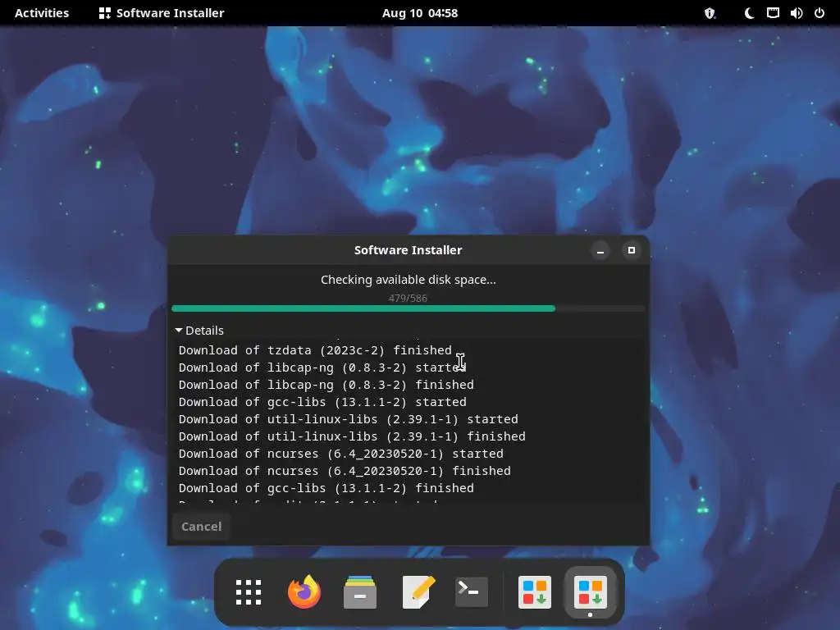This screenshot has width=840, height=630.
Task: Click the green installation progress bar
Action: [x=409, y=308]
